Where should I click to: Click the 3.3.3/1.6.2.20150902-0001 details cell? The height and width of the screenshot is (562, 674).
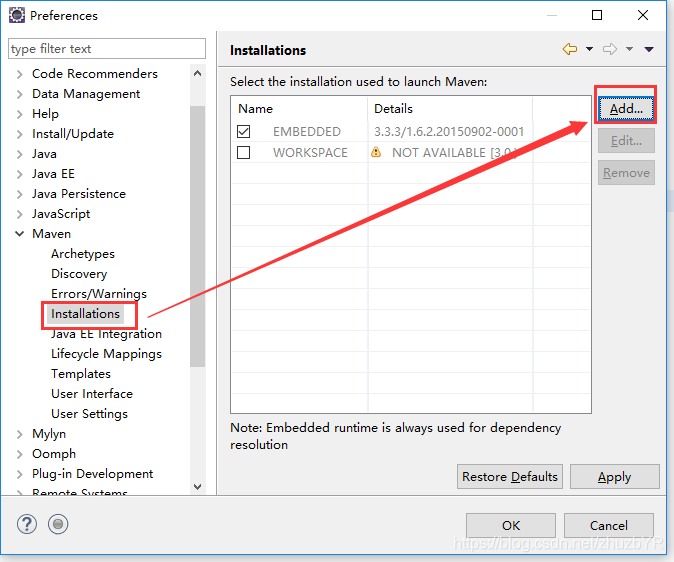tap(449, 132)
